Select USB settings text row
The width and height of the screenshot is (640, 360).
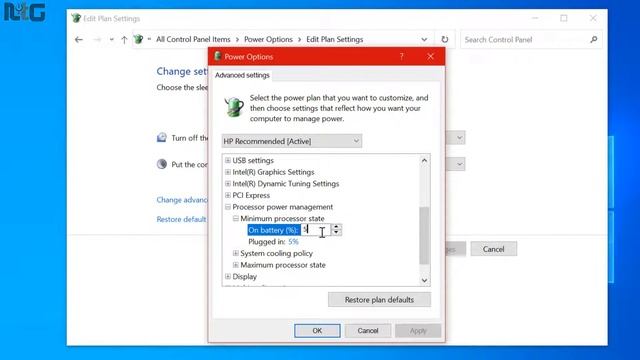253,160
